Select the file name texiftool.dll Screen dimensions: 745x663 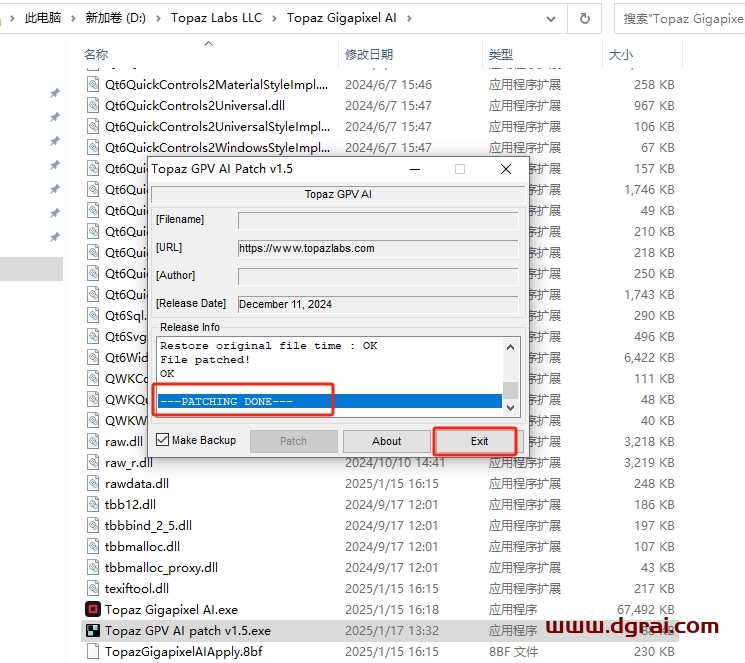coord(137,588)
